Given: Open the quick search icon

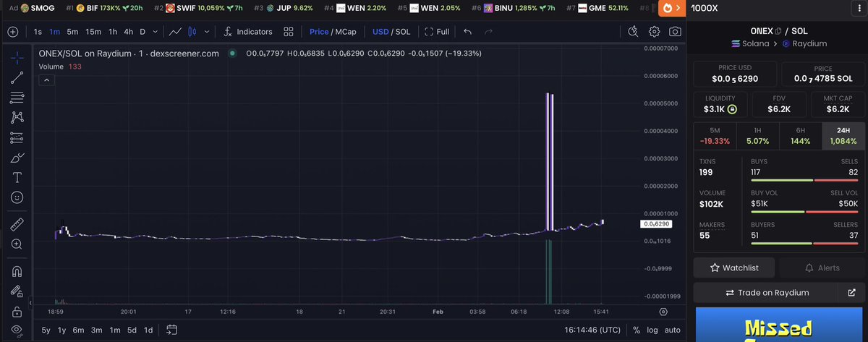Looking at the screenshot, I should [x=634, y=32].
